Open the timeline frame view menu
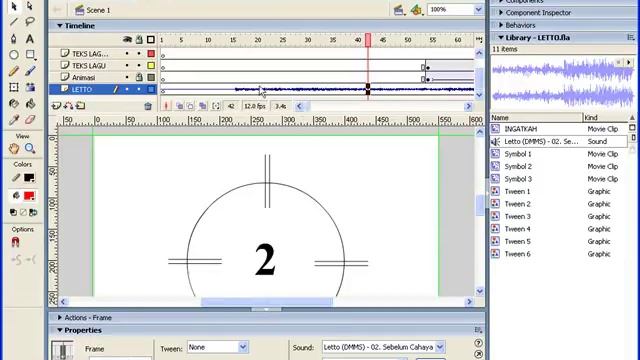This screenshot has height=360, width=640. (x=479, y=40)
